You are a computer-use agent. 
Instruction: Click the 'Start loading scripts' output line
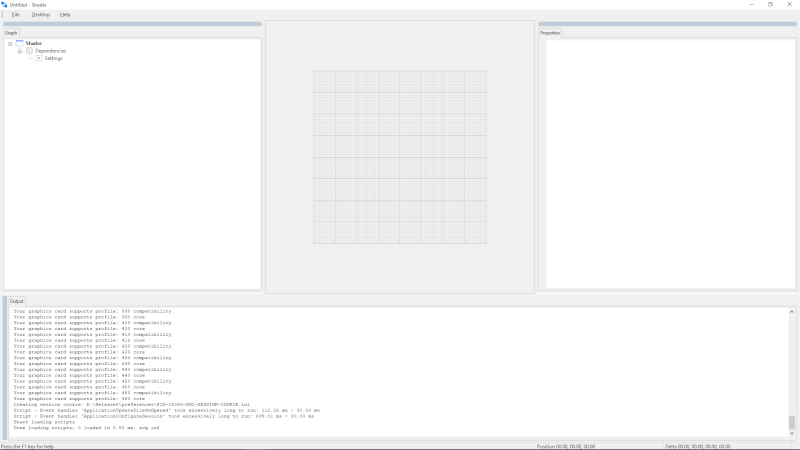pyautogui.click(x=44, y=422)
